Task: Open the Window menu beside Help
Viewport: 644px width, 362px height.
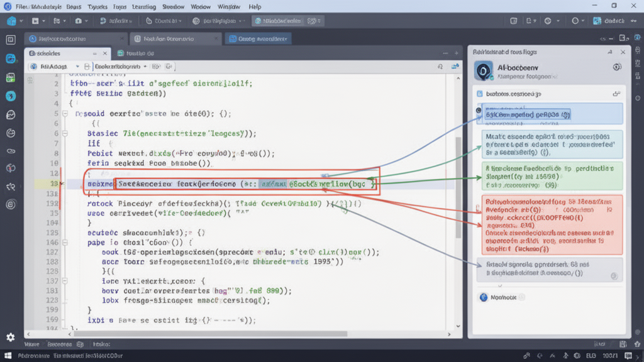Action: [228, 6]
